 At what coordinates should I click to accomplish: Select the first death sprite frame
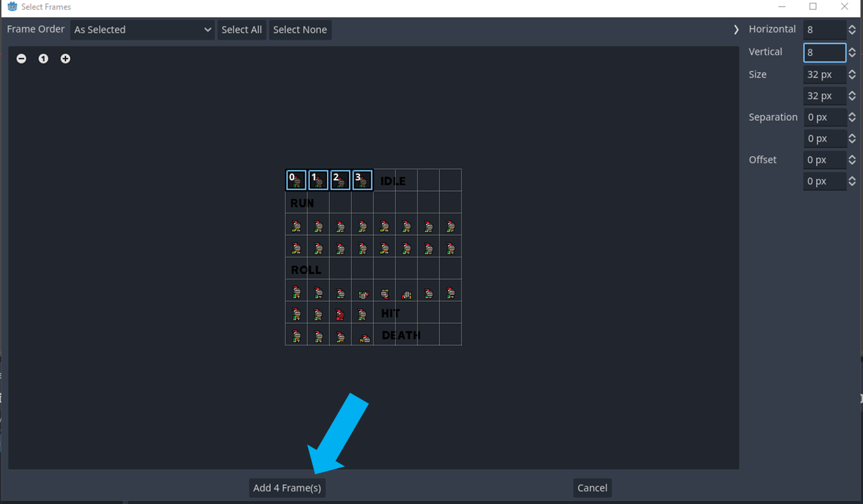296,334
